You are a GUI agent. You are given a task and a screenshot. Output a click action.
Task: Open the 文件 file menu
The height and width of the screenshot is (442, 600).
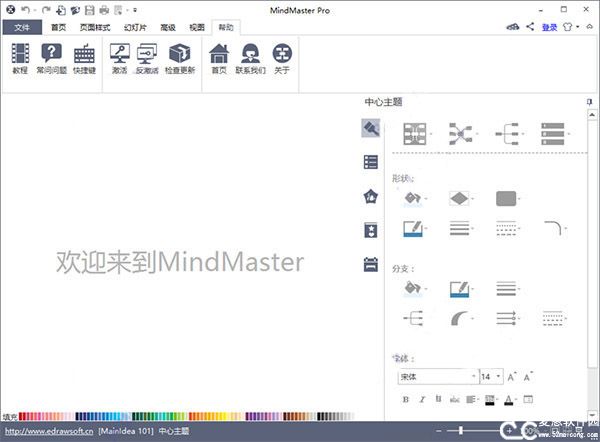(x=21, y=27)
